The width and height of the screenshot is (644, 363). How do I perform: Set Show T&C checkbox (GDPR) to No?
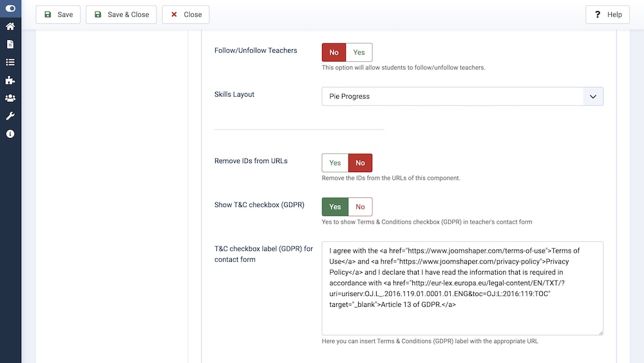click(360, 207)
